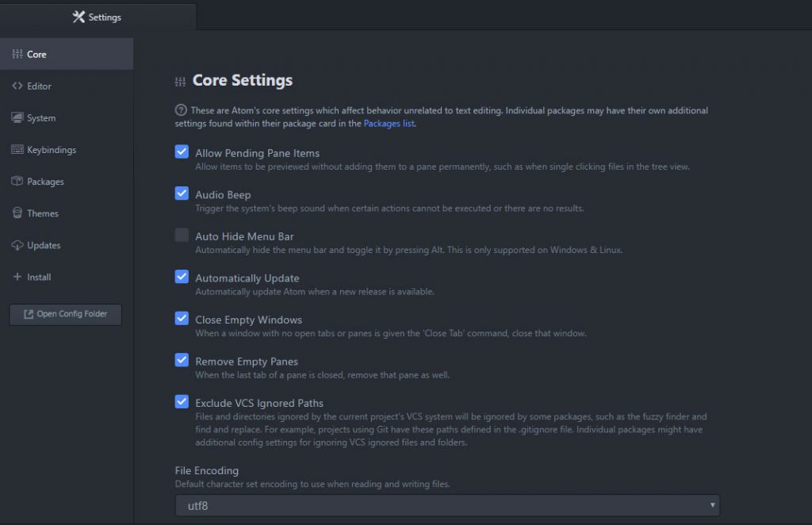Select Core in the sidebar
Image resolution: width=812 pixels, height=525 pixels.
36,54
